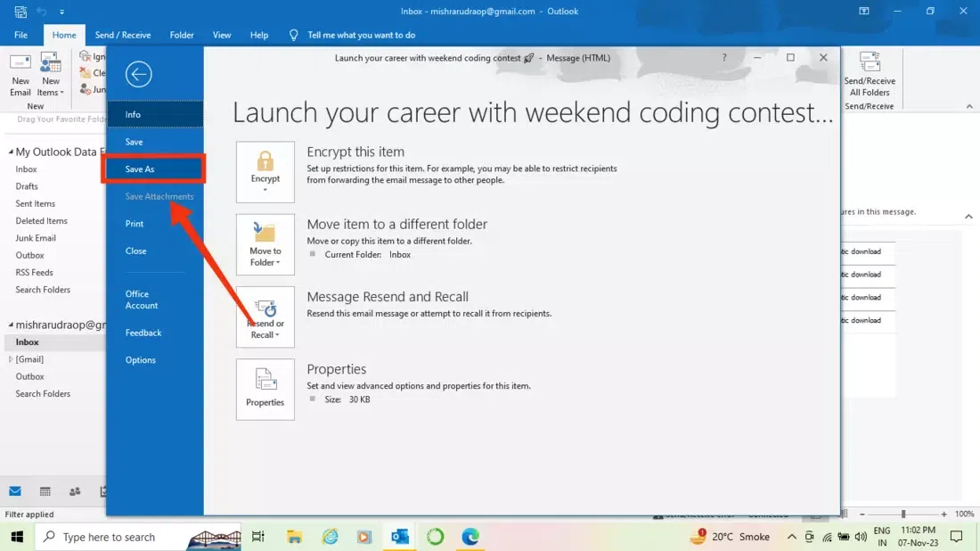Select Info in backstage menu
The width and height of the screenshot is (980, 551).
click(155, 114)
